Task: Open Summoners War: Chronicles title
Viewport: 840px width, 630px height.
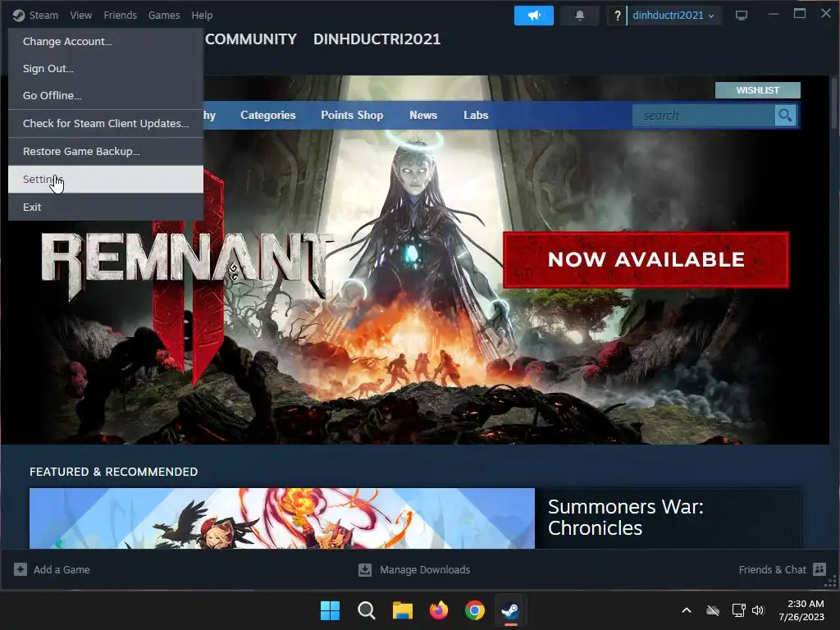Action: 625,517
